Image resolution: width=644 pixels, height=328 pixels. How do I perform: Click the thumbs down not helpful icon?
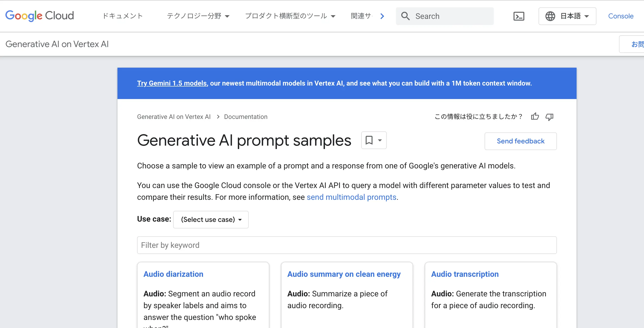(x=549, y=117)
